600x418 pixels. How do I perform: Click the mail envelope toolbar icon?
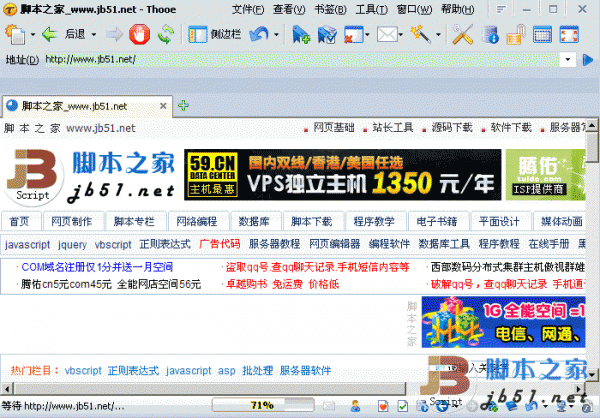point(387,34)
